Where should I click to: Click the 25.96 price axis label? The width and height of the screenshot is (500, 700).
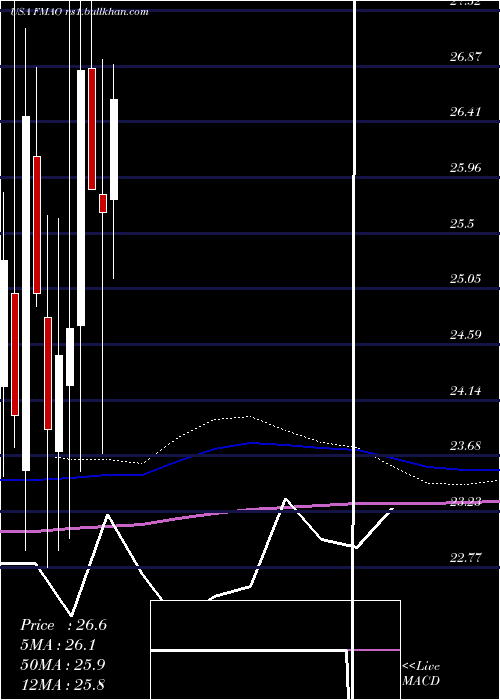(x=466, y=168)
